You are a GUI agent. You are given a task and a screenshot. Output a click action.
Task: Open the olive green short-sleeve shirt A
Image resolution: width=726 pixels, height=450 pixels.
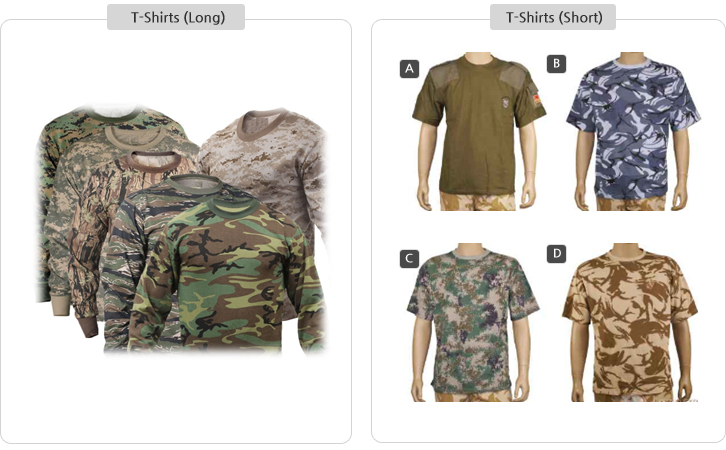click(x=478, y=131)
